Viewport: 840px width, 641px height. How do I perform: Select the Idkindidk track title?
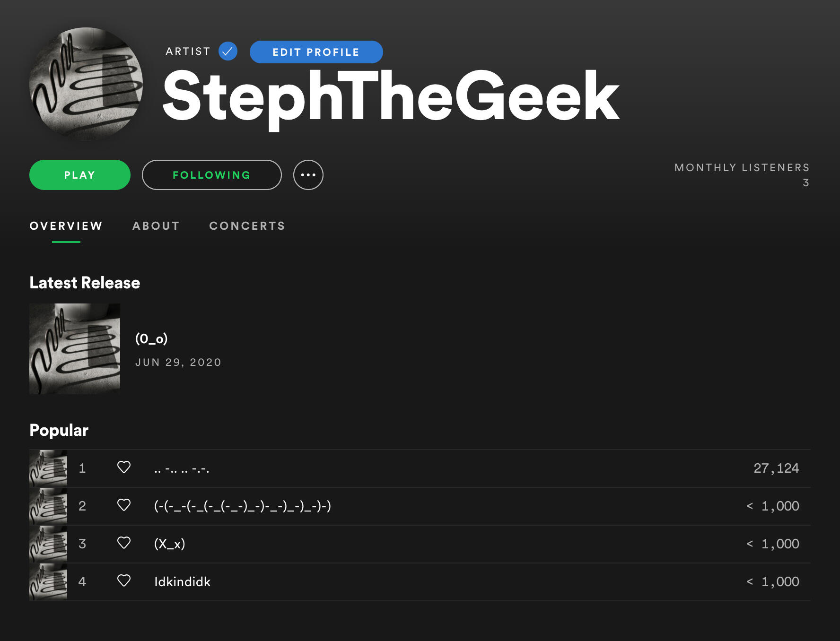(x=183, y=581)
